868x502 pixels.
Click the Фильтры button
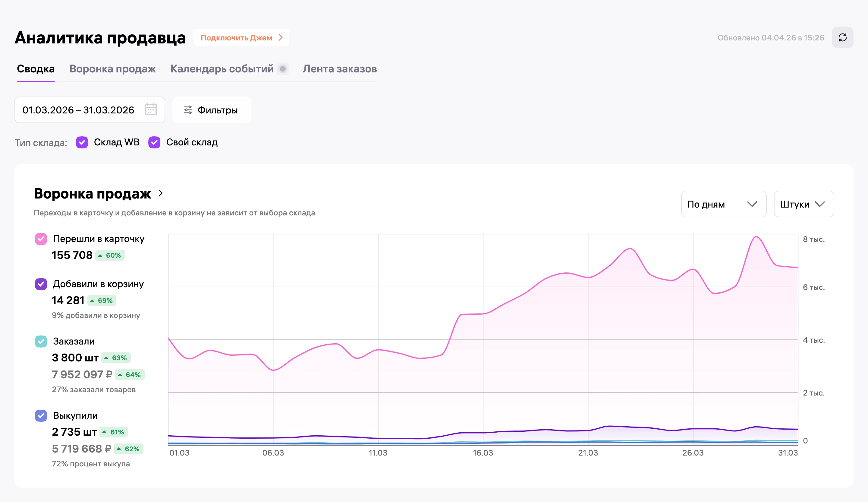pyautogui.click(x=212, y=110)
